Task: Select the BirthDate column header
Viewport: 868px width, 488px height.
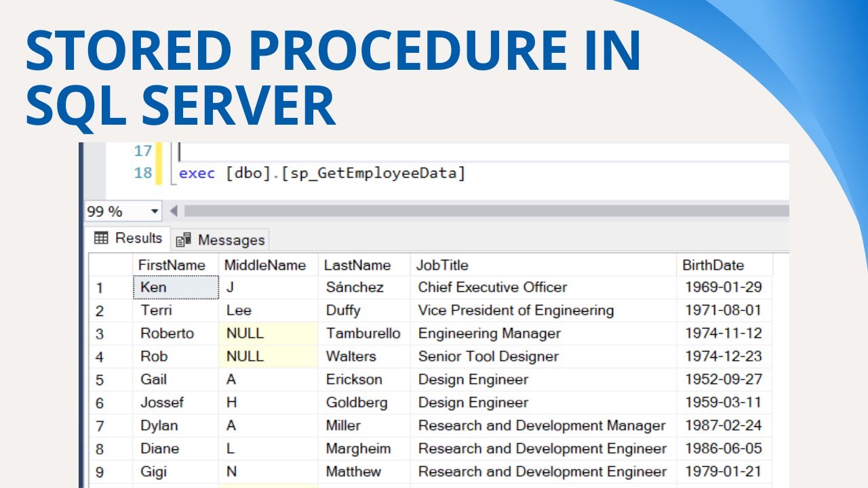Action: click(x=724, y=265)
